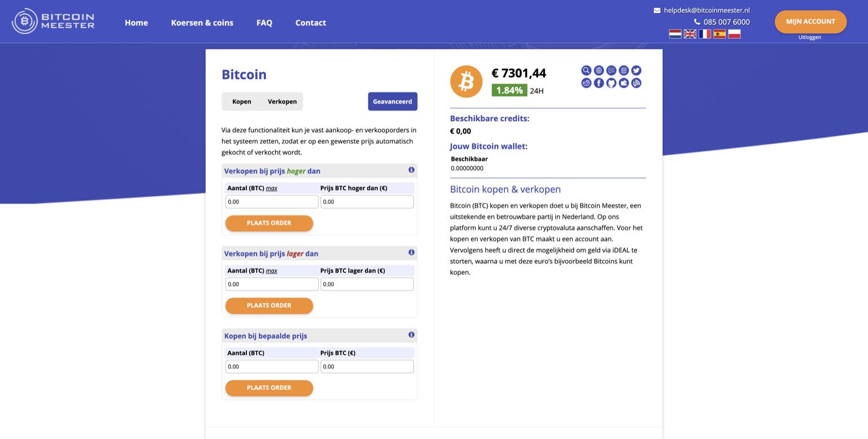Show info for 'Verkopen bij prijs hoger dan'
This screenshot has height=439, width=868.
tap(411, 170)
